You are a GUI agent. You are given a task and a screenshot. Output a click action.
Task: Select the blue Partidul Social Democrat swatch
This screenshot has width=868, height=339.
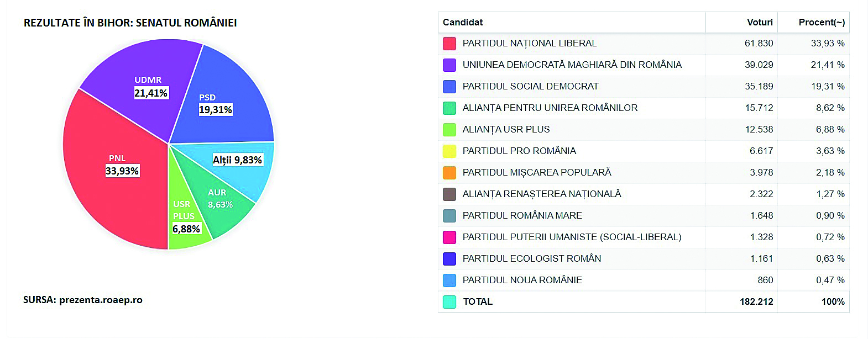click(x=449, y=87)
